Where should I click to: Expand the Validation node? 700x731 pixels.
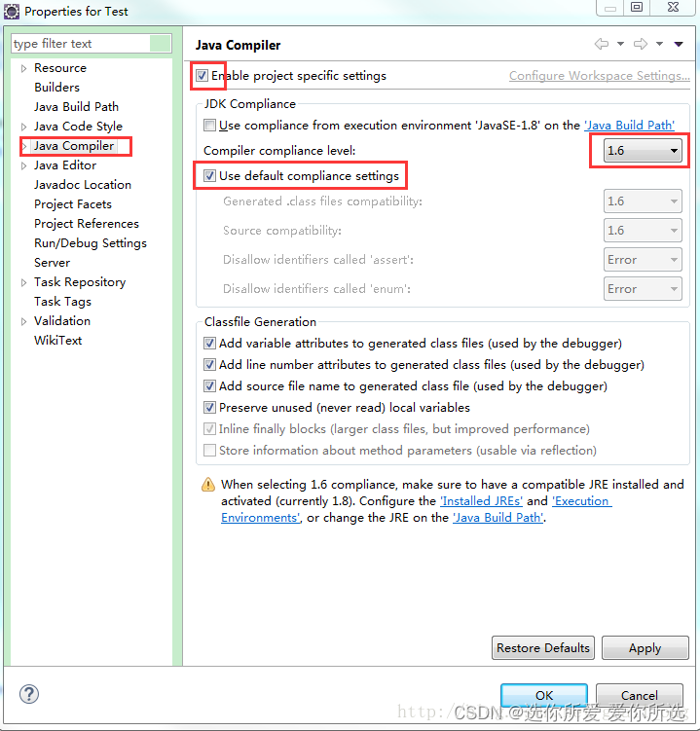point(23,321)
